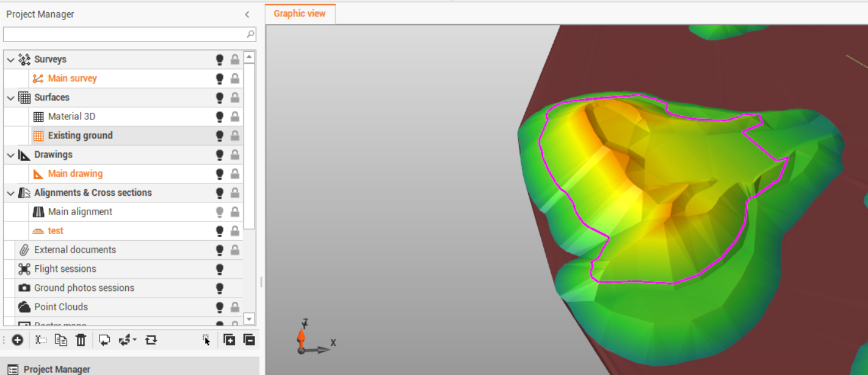Click the copy icon below Project Manager
The height and width of the screenshot is (375, 868).
60,340
